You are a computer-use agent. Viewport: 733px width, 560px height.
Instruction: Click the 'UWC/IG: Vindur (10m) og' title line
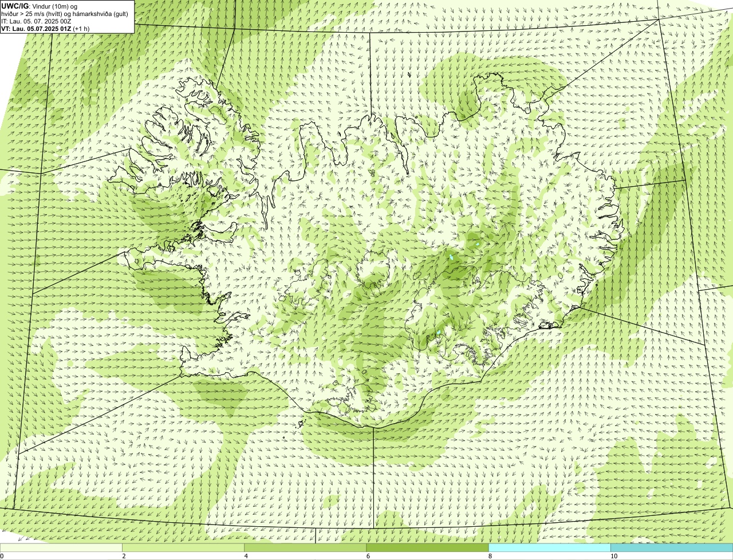[40, 6]
